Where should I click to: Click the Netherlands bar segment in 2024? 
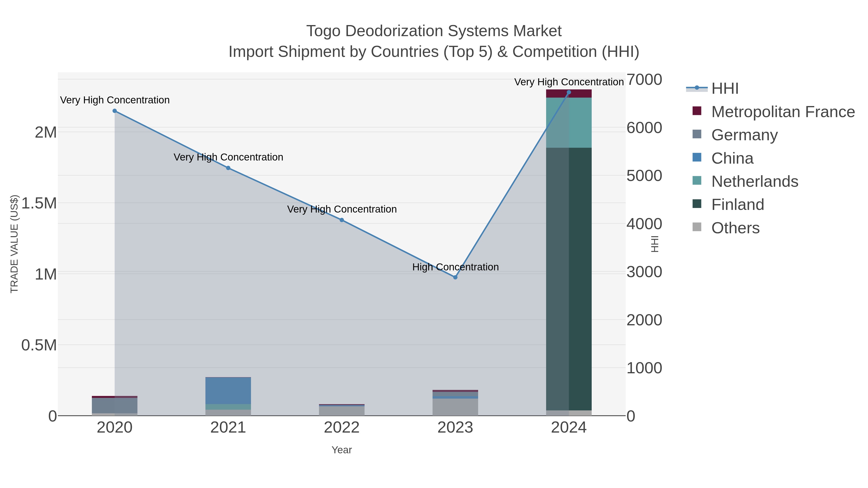pyautogui.click(x=569, y=123)
